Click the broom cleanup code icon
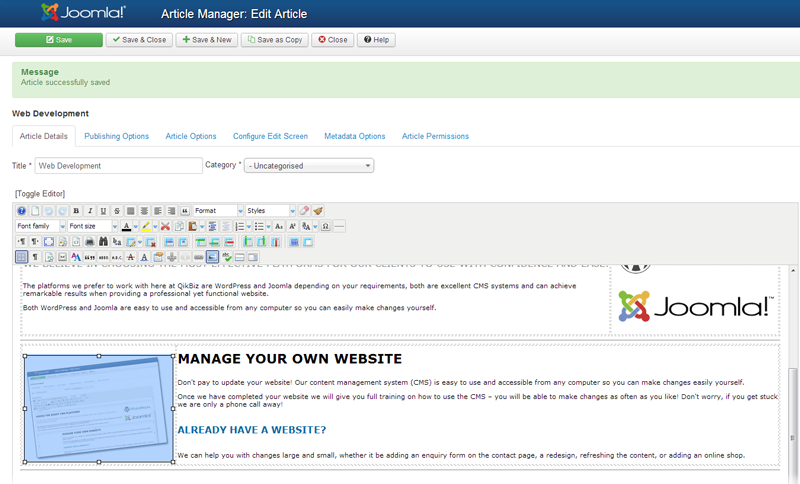The width and height of the screenshot is (800, 484). tap(318, 211)
